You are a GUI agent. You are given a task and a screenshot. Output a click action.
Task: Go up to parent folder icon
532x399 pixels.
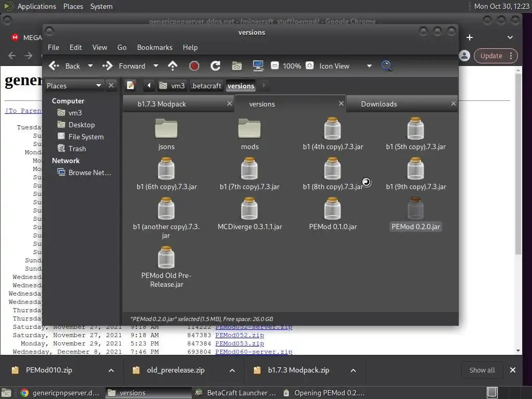(172, 66)
